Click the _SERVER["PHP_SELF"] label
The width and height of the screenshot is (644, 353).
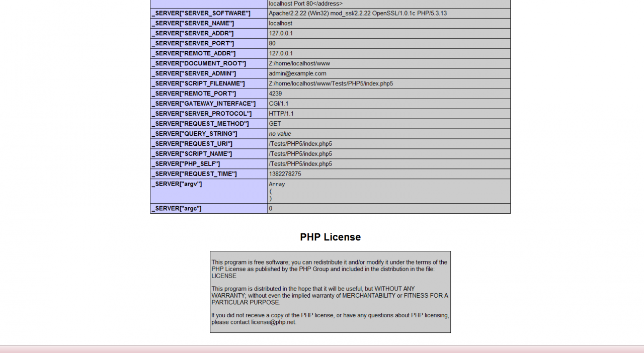point(186,164)
